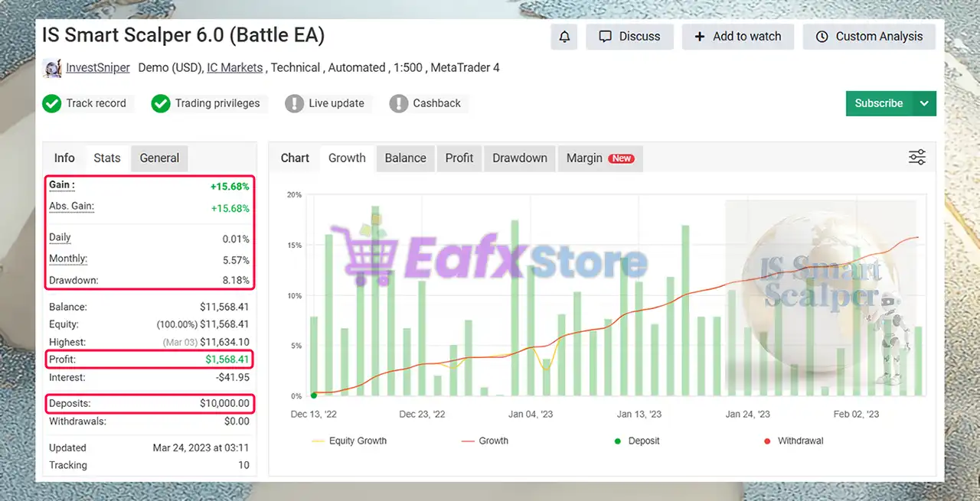Select the Chart tab label
This screenshot has width=980, height=501.
tap(295, 158)
